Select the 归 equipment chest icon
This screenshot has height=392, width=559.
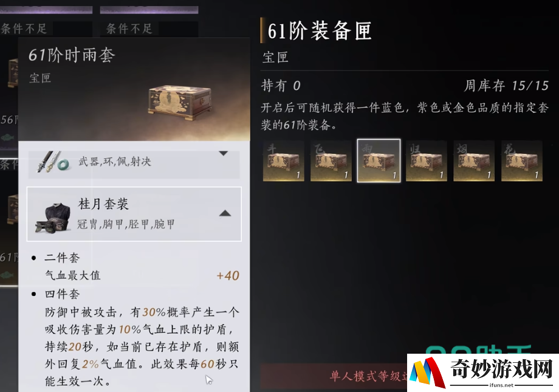[427, 161]
